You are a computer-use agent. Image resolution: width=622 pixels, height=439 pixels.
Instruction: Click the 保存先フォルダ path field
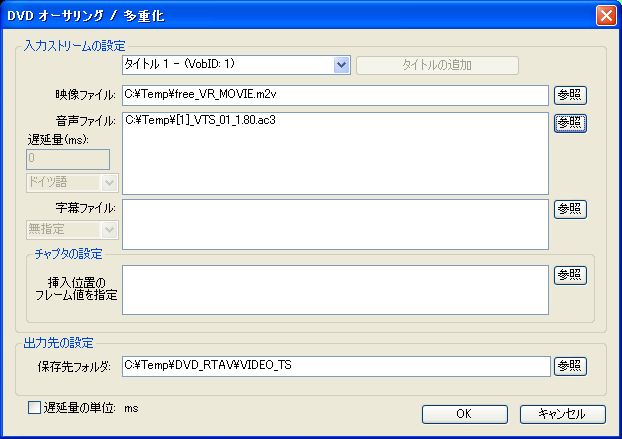pos(336,366)
